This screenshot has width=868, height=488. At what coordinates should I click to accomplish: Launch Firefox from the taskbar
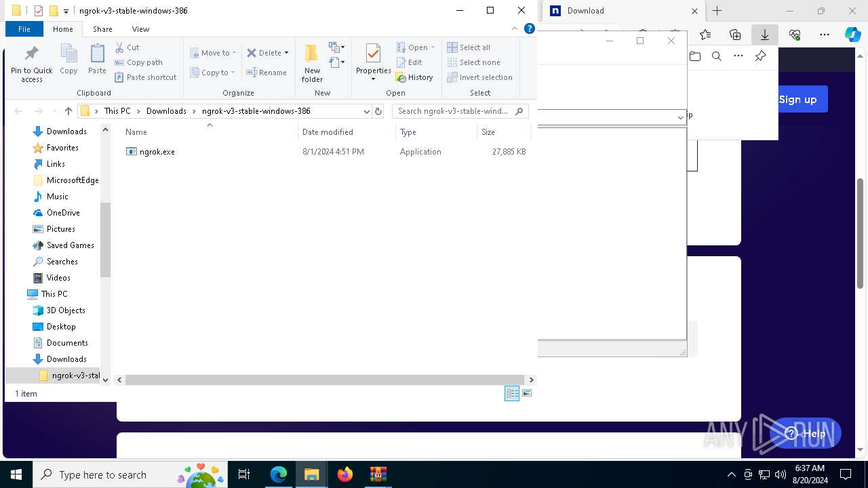345,474
